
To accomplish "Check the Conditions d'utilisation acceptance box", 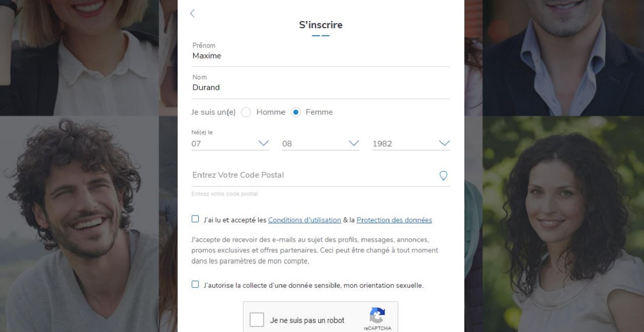I will [195, 219].
